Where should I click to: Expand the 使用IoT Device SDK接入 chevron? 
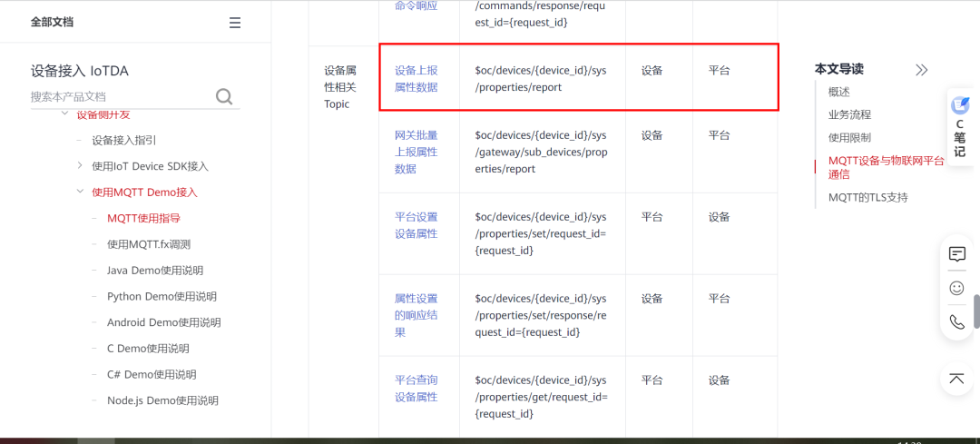(79, 166)
